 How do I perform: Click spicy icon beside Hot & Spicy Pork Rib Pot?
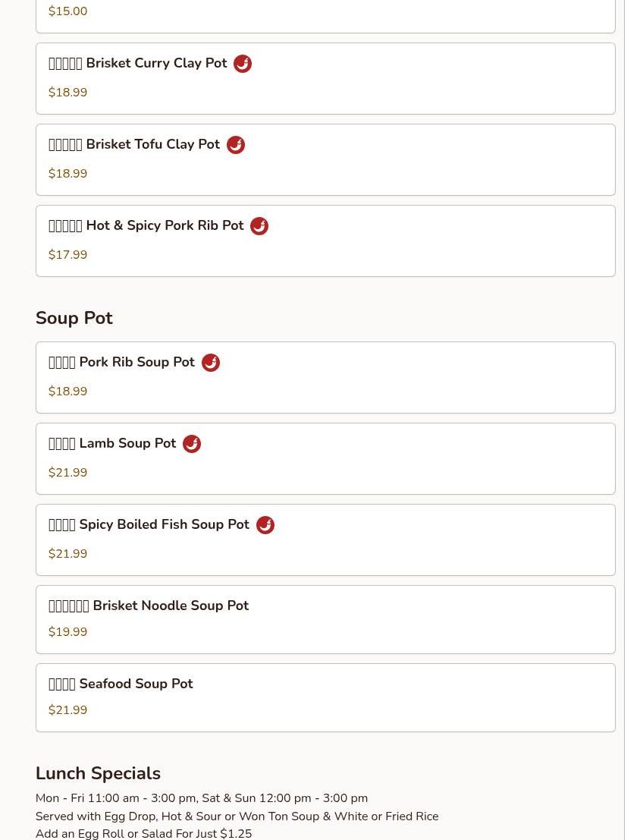(259, 226)
